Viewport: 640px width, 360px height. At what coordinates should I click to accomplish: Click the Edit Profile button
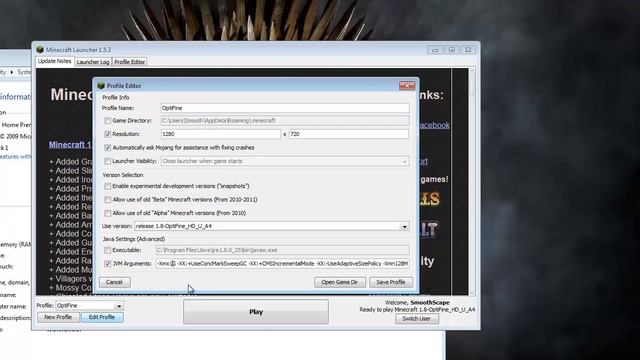point(102,317)
